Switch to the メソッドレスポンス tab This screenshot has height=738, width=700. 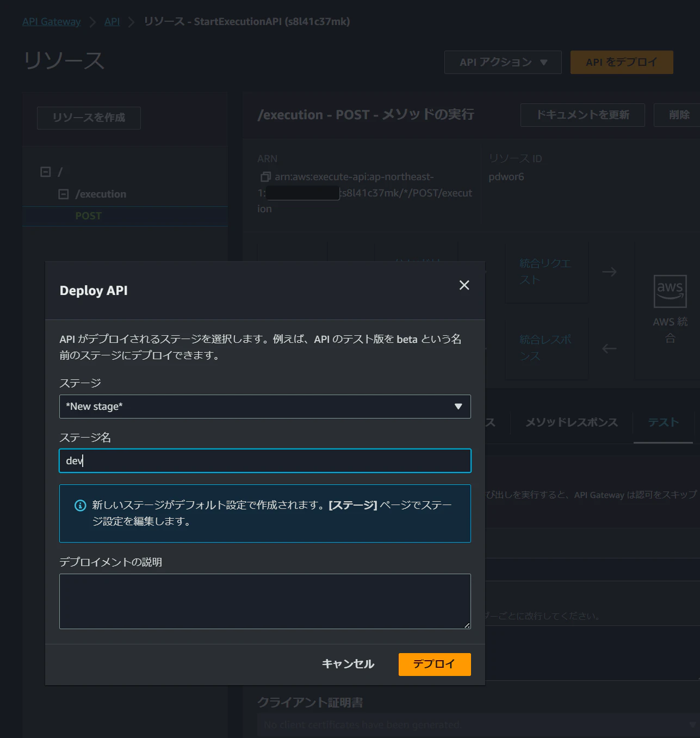coord(572,422)
